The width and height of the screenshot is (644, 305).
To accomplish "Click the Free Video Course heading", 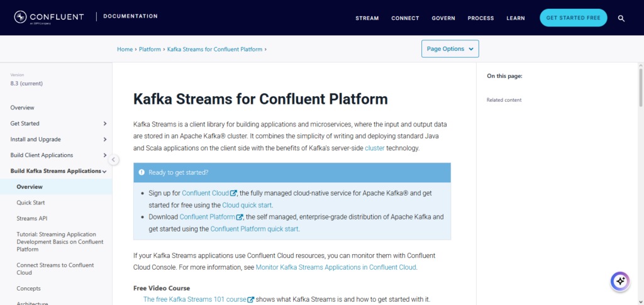I will (162, 288).
